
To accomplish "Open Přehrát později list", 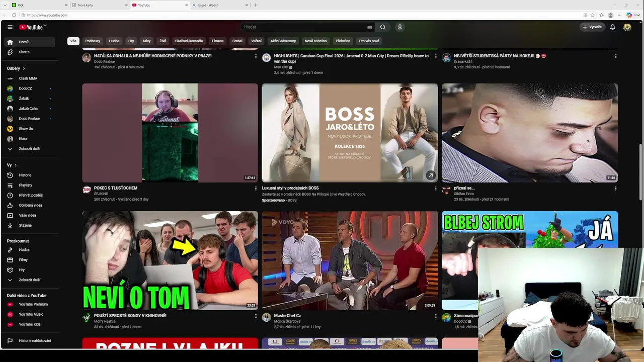I will pos(30,195).
